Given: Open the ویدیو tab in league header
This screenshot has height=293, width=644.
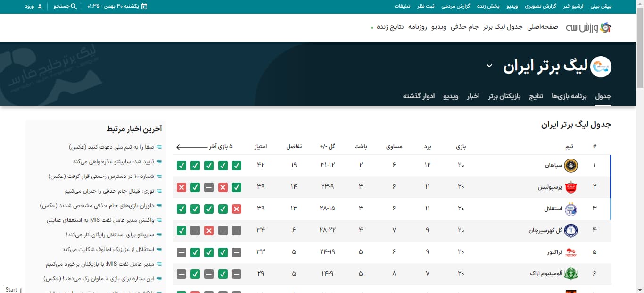Looking at the screenshot, I should pyautogui.click(x=450, y=96).
